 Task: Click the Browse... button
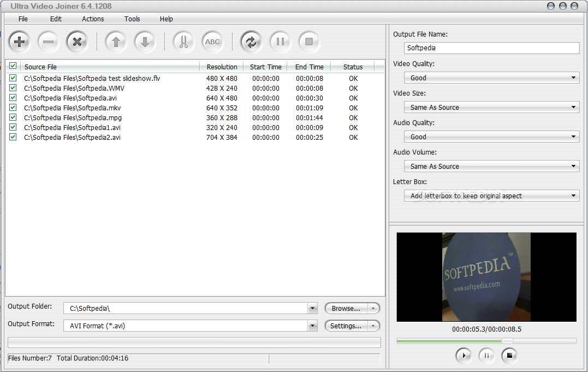pos(346,308)
